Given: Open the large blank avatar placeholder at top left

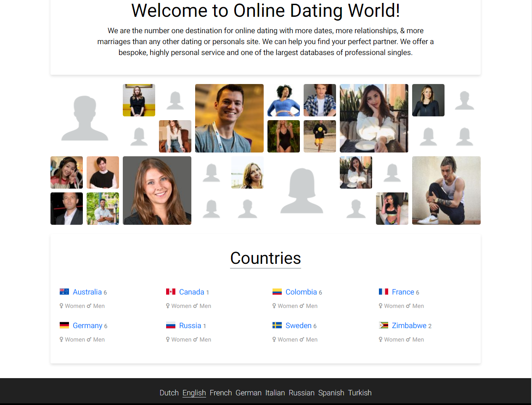Looking at the screenshot, I should (x=85, y=118).
